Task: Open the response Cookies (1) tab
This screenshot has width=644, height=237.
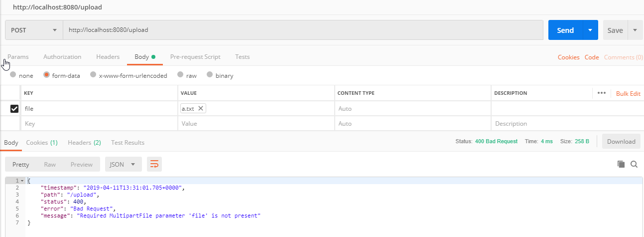Action: (42, 142)
